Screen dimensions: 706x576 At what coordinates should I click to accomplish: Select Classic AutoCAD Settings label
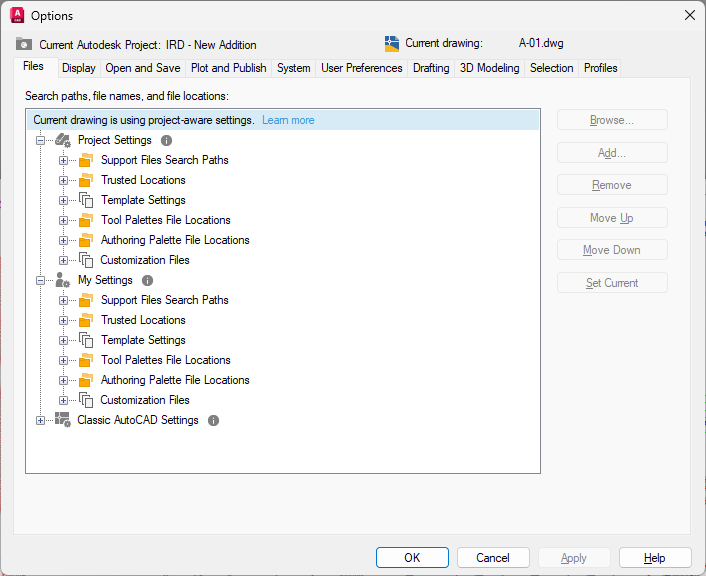pyautogui.click(x=138, y=420)
